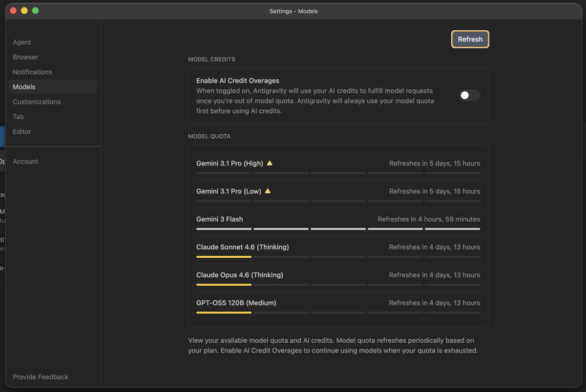
Task: Open the Browser settings section
Action: [25, 57]
